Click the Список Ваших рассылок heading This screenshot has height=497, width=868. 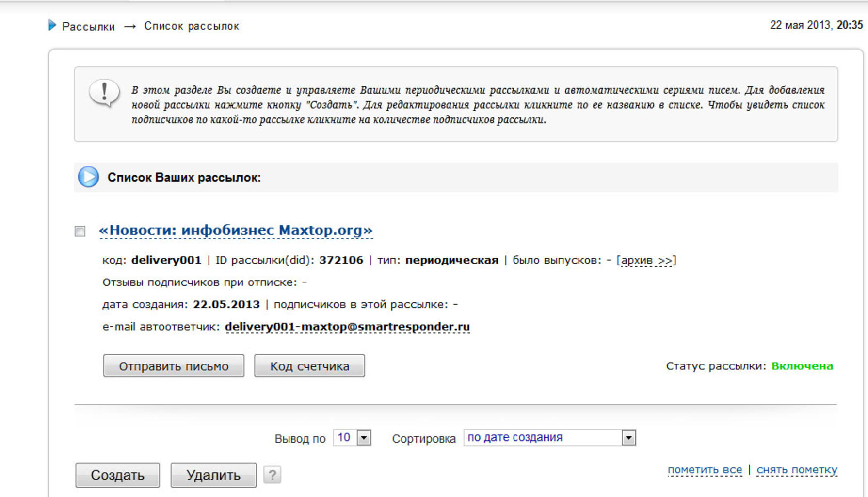click(x=184, y=178)
